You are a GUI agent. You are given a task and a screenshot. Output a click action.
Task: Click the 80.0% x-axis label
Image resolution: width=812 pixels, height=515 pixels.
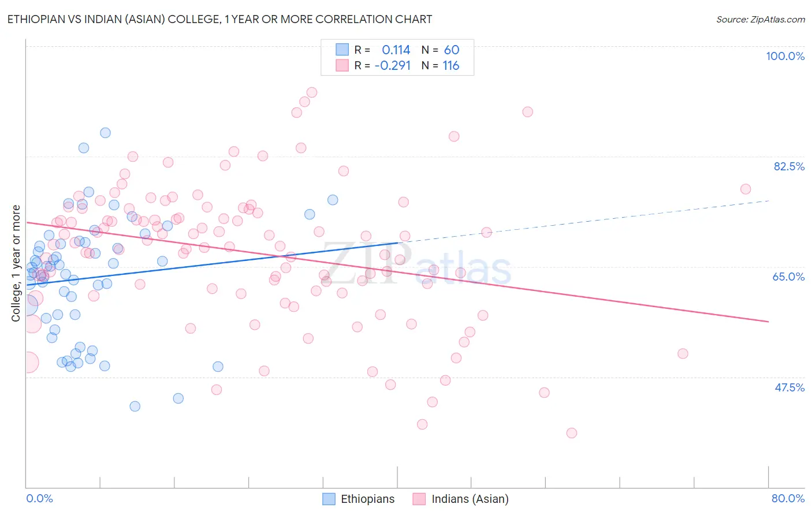pyautogui.click(x=788, y=498)
